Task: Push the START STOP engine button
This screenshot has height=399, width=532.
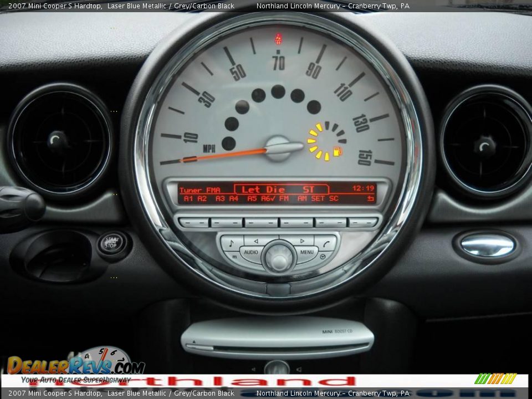Action: pos(111,243)
